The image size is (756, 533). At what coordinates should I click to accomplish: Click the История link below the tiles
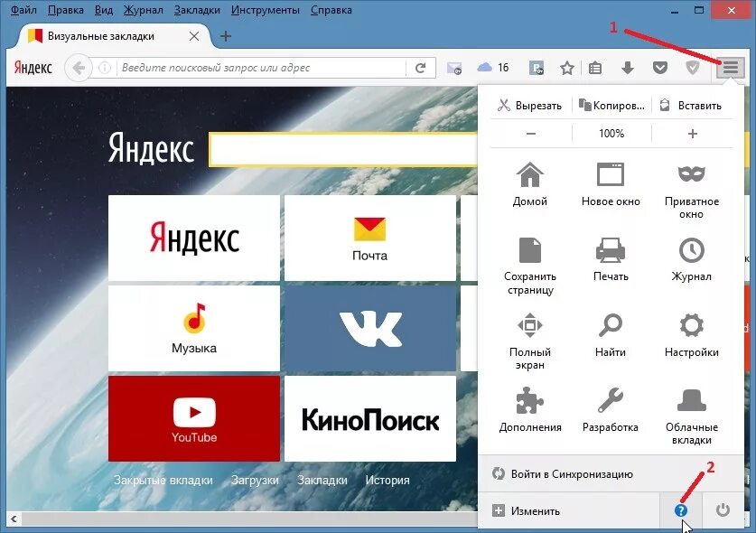tap(387, 481)
